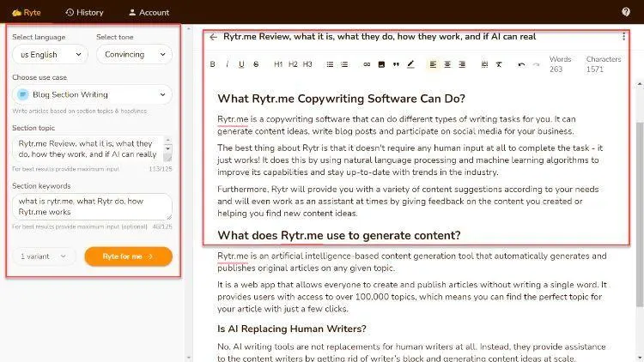Click paragraph starting 'It is a web app'

pyautogui.click(x=412, y=297)
